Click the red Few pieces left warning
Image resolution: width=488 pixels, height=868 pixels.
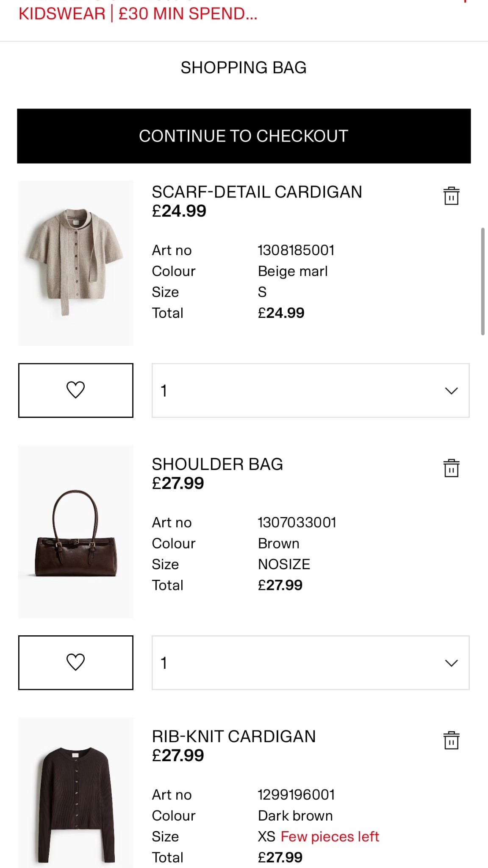331,836
